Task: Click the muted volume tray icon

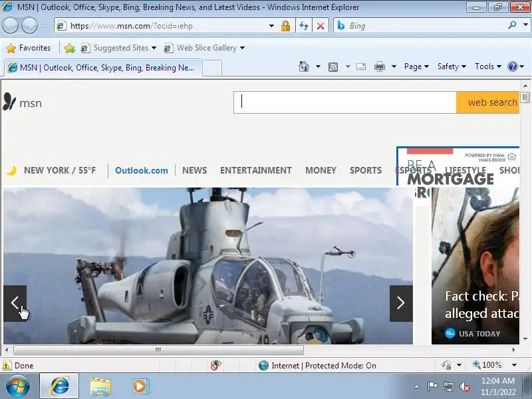Action: (x=464, y=386)
